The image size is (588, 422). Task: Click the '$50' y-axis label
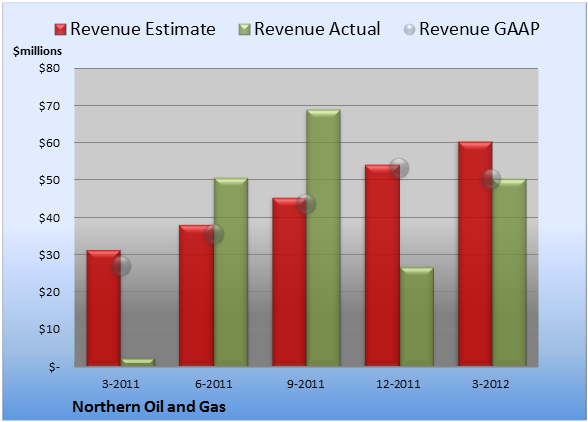click(50, 180)
